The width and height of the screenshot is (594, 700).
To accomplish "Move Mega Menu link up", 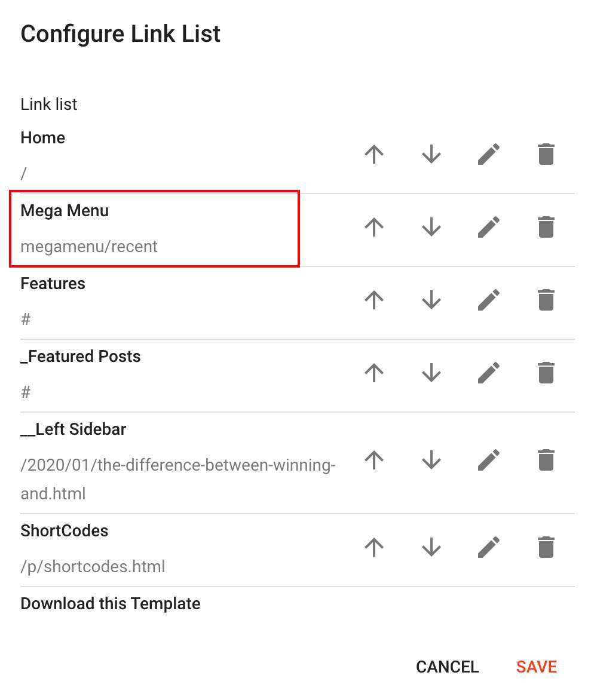I will click(x=374, y=227).
